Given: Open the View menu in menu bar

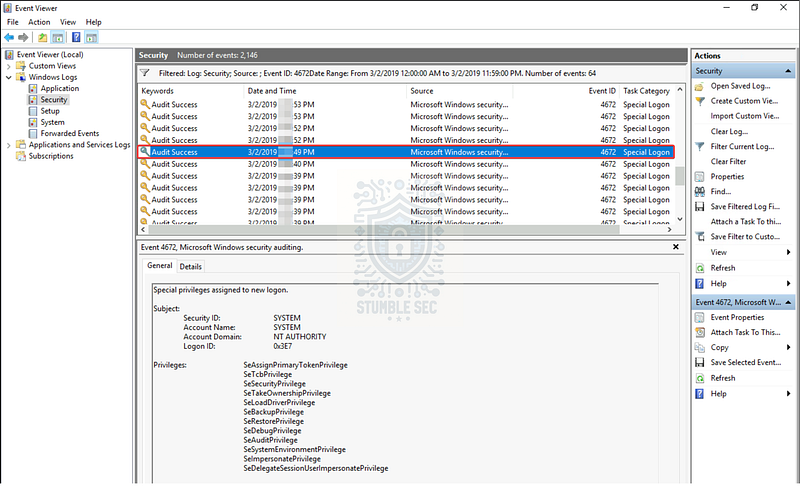Looking at the screenshot, I should pyautogui.click(x=68, y=22).
